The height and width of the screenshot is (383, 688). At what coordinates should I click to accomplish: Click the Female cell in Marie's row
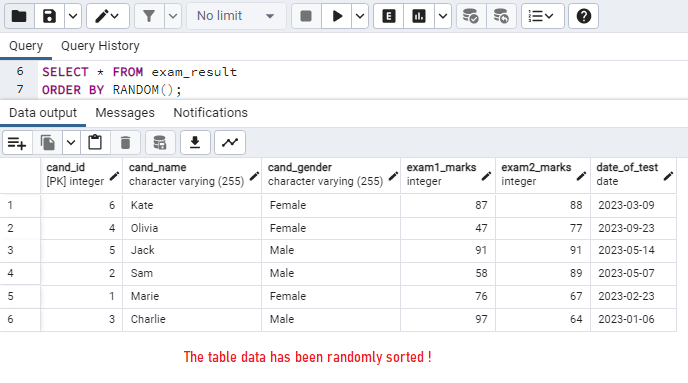pyautogui.click(x=331, y=296)
